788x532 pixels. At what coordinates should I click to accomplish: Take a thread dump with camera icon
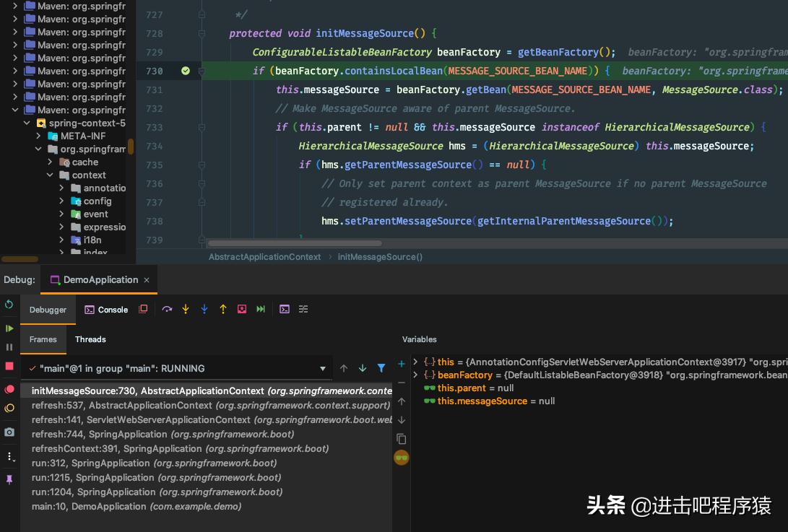(9, 432)
